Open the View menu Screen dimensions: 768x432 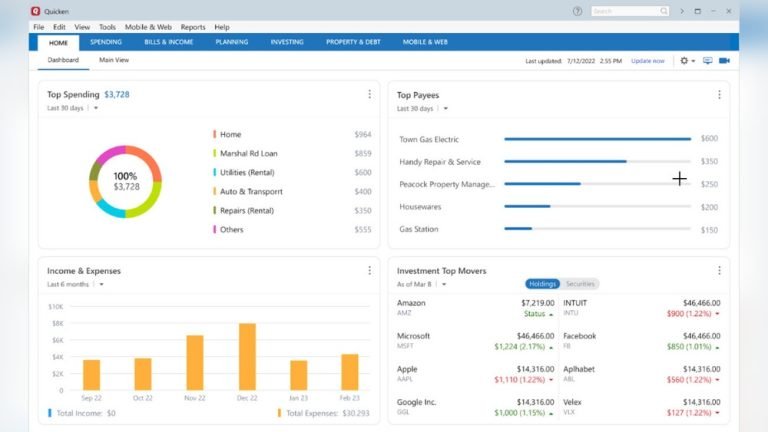click(x=82, y=27)
